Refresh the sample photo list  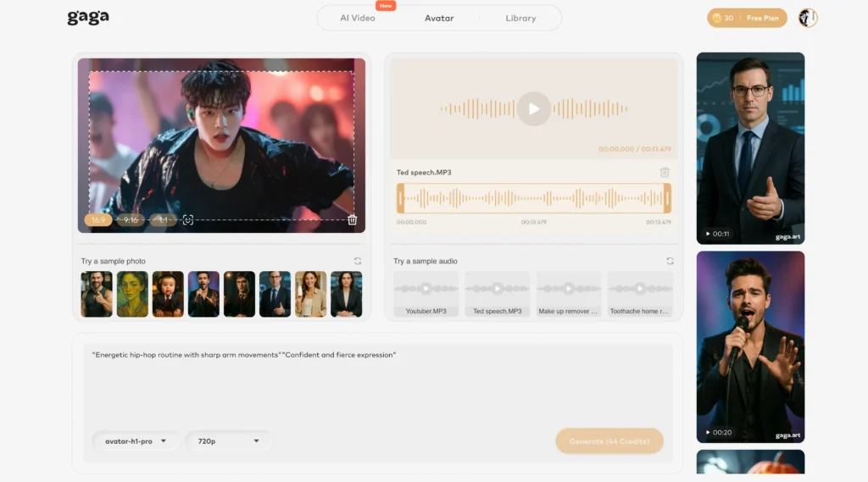358,261
